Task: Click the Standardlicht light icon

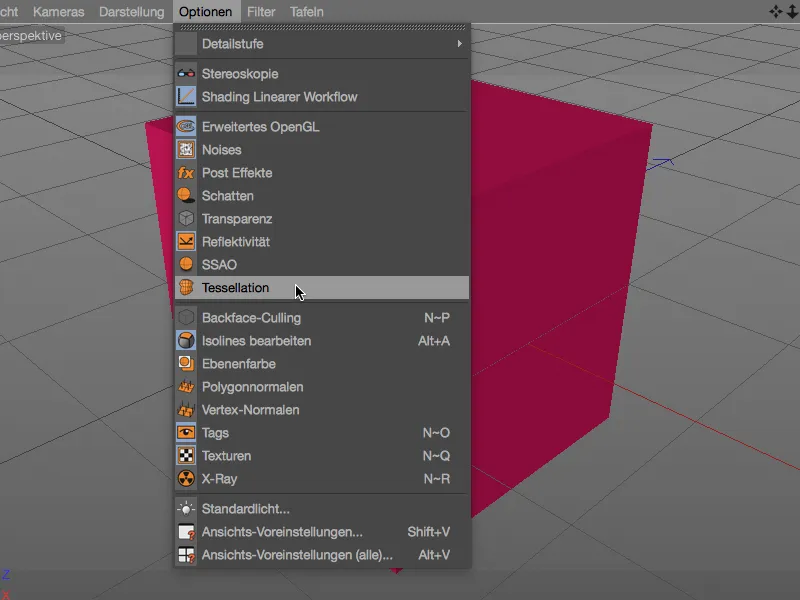Action: (186, 508)
